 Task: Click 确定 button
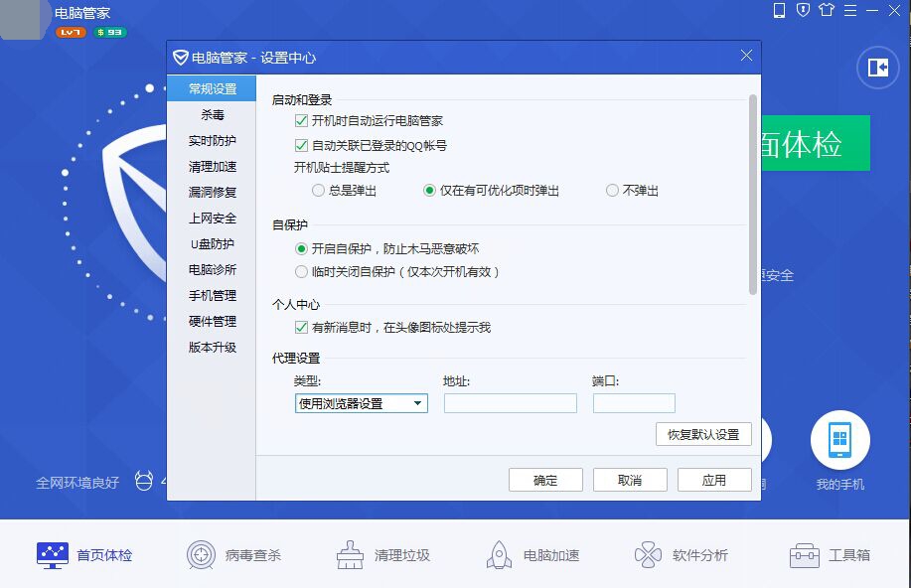pos(545,480)
